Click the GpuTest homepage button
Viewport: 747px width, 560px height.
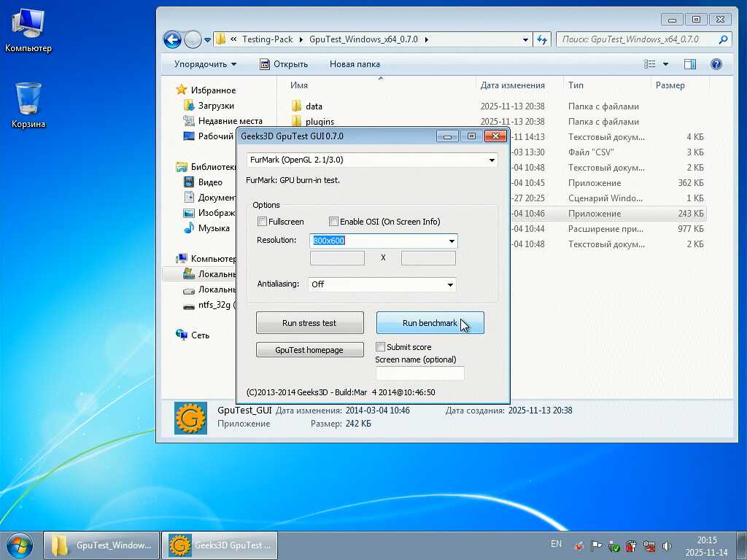(309, 350)
